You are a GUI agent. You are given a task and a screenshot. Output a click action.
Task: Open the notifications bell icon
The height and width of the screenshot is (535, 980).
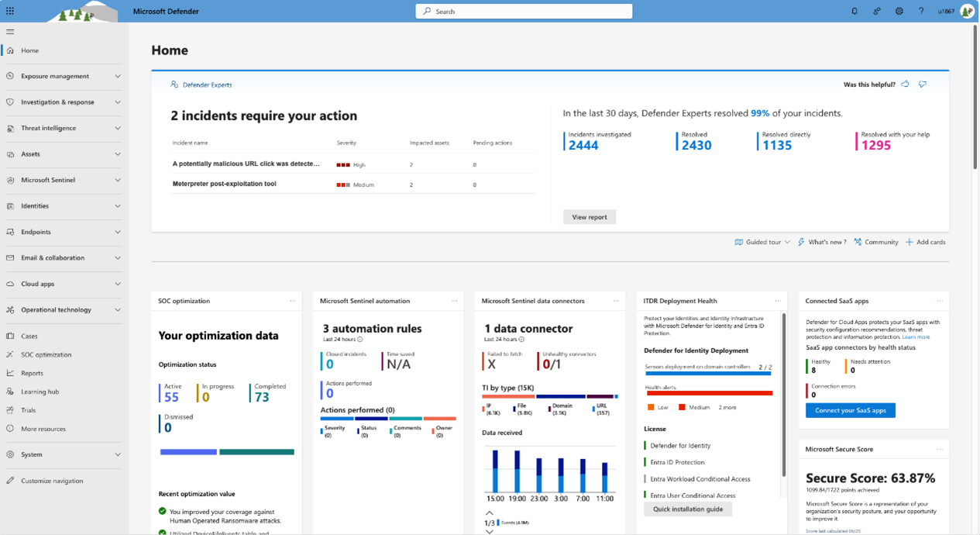tap(854, 12)
